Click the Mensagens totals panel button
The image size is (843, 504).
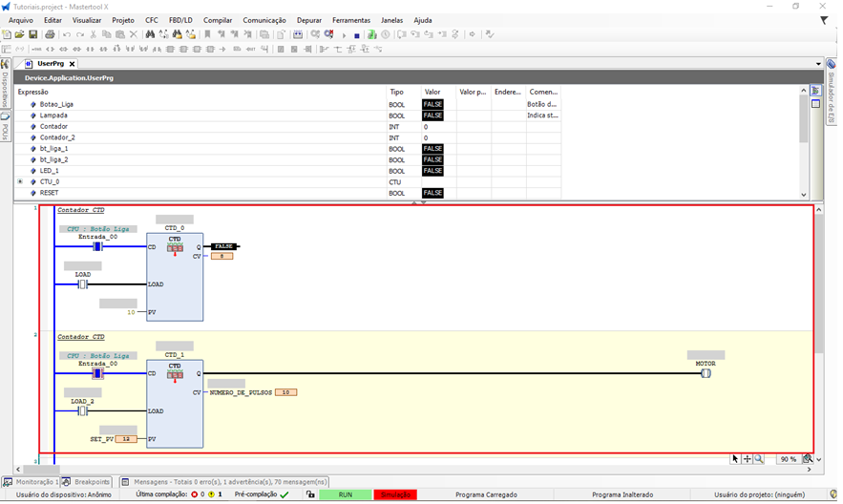click(223, 482)
